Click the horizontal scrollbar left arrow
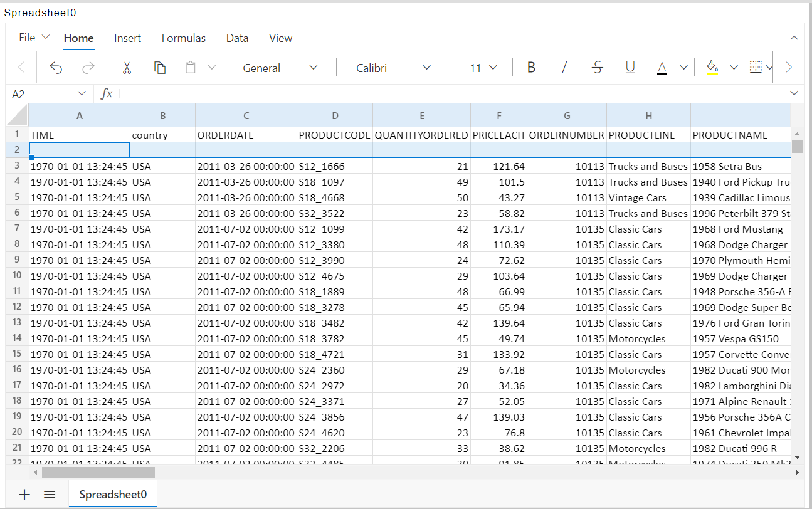Viewport: 812px width, 509px height. tap(35, 473)
